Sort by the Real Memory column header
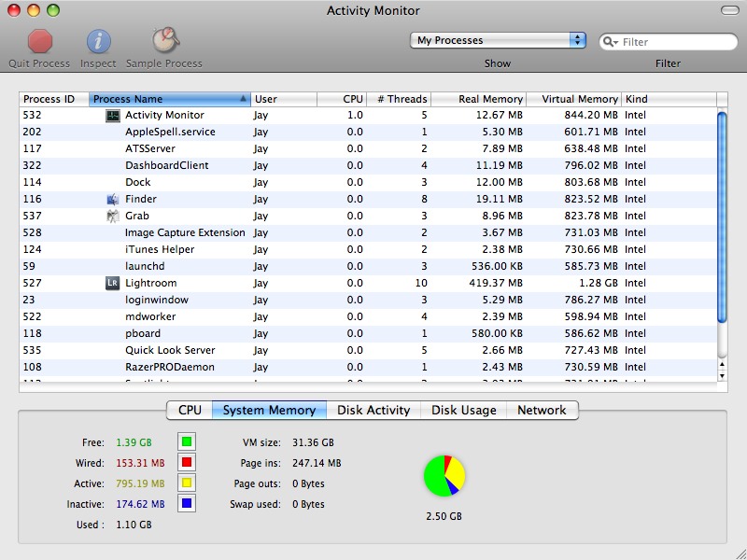Image resolution: width=747 pixels, height=560 pixels. click(479, 99)
